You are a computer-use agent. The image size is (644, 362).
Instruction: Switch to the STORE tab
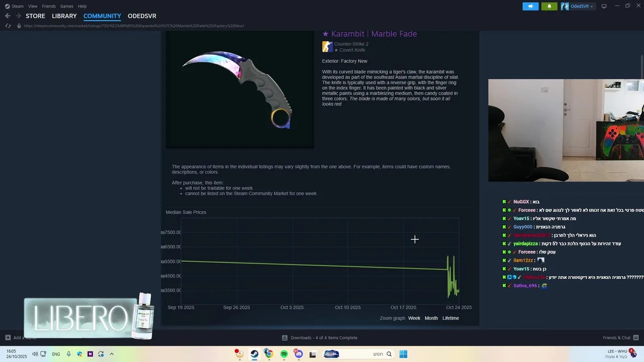[35, 16]
